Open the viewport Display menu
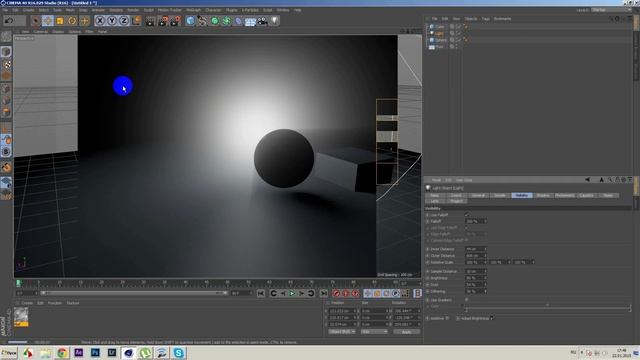Screen dimensions: 640x360 pyautogui.click(x=58, y=31)
